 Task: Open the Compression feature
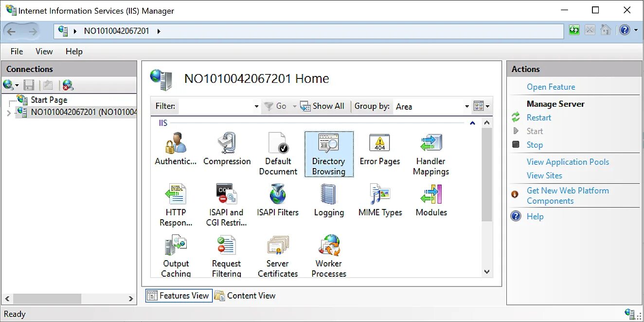coord(227,149)
